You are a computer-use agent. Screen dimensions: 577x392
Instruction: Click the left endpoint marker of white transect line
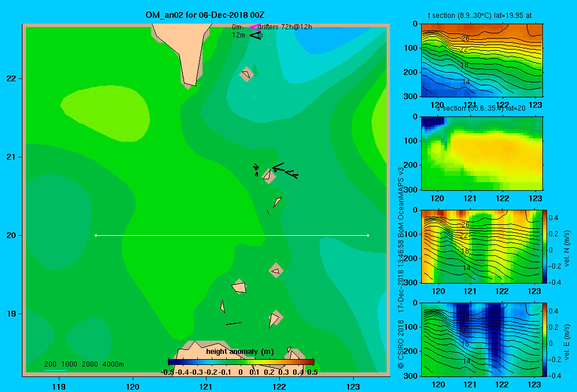[96, 235]
